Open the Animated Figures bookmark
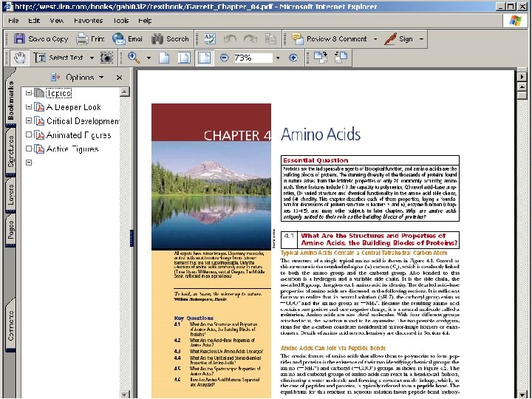The height and width of the screenshot is (399, 532). point(78,135)
